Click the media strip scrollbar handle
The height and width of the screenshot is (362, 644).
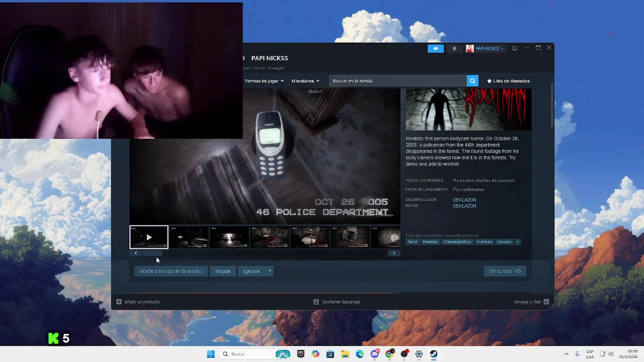pyautogui.click(x=152, y=253)
